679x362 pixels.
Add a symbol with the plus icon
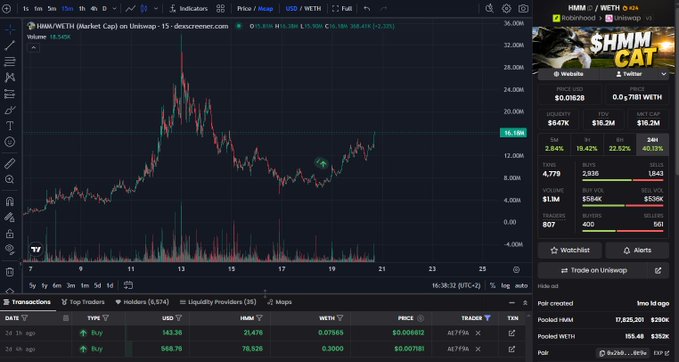6,8
